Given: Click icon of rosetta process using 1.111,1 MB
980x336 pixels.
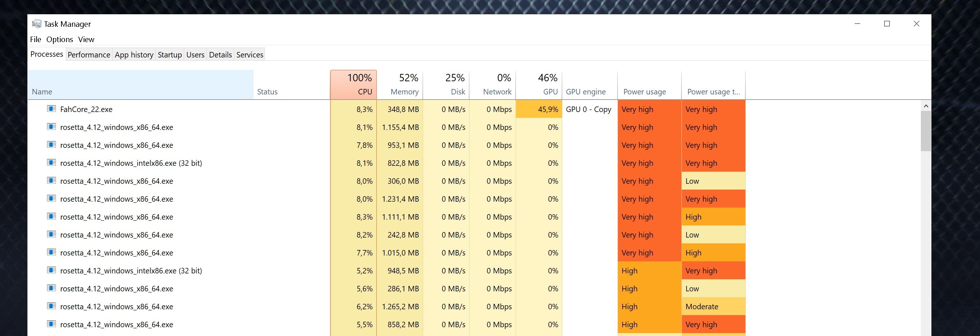Looking at the screenshot, I should coord(52,216).
